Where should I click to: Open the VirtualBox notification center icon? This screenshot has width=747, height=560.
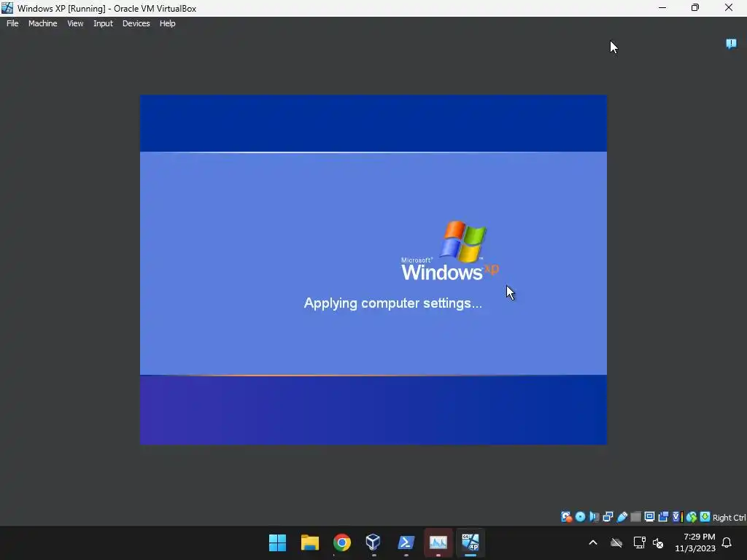731,44
